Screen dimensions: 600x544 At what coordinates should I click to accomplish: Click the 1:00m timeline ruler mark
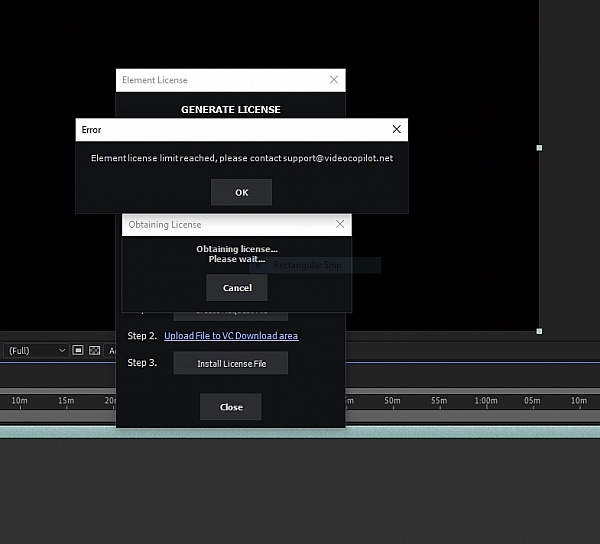(486, 401)
